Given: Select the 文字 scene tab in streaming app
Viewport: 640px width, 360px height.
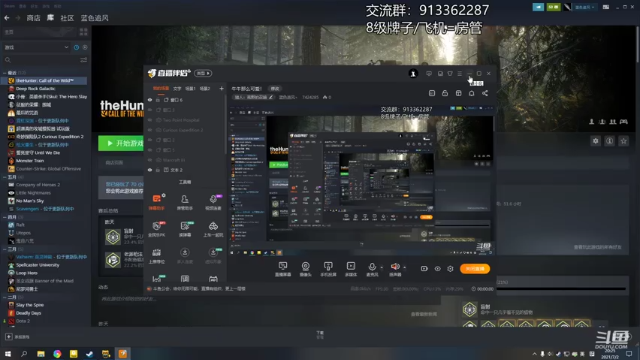Looking at the screenshot, I should (x=177, y=88).
